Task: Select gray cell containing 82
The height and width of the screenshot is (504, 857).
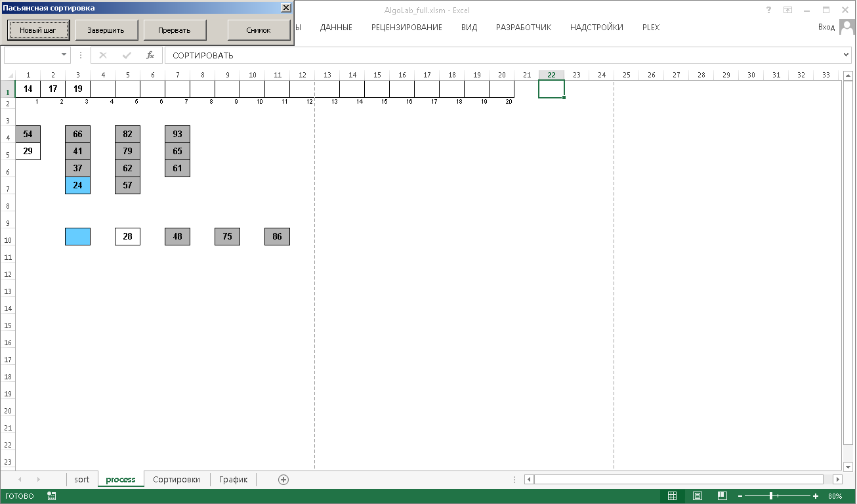Action: (127, 134)
